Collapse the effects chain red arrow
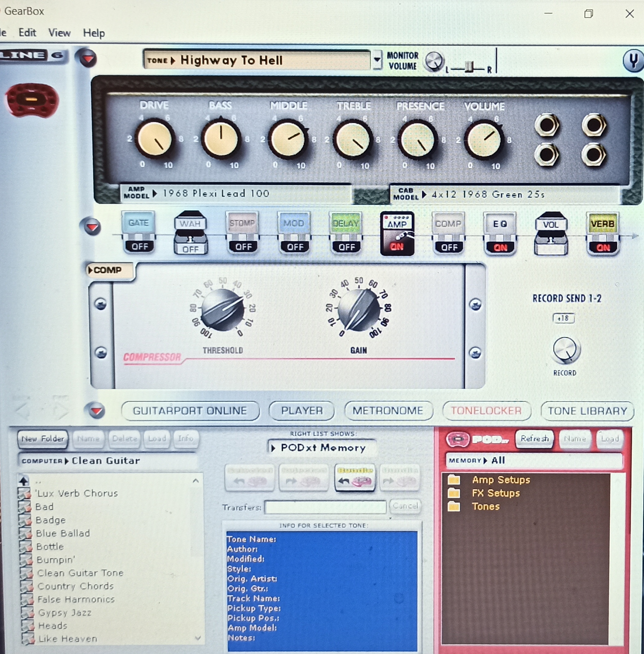The width and height of the screenshot is (644, 654). [92, 227]
